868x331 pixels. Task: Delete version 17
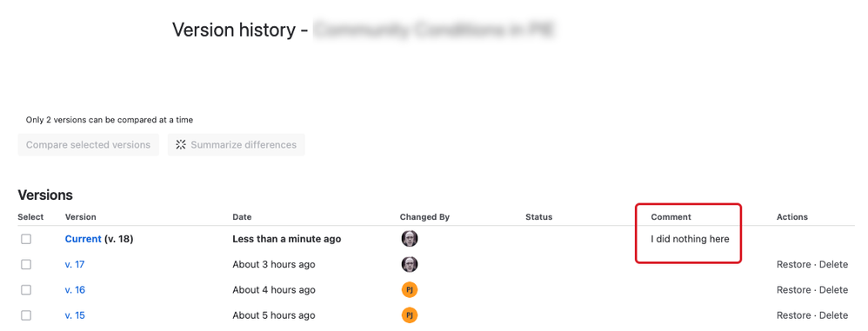(834, 265)
